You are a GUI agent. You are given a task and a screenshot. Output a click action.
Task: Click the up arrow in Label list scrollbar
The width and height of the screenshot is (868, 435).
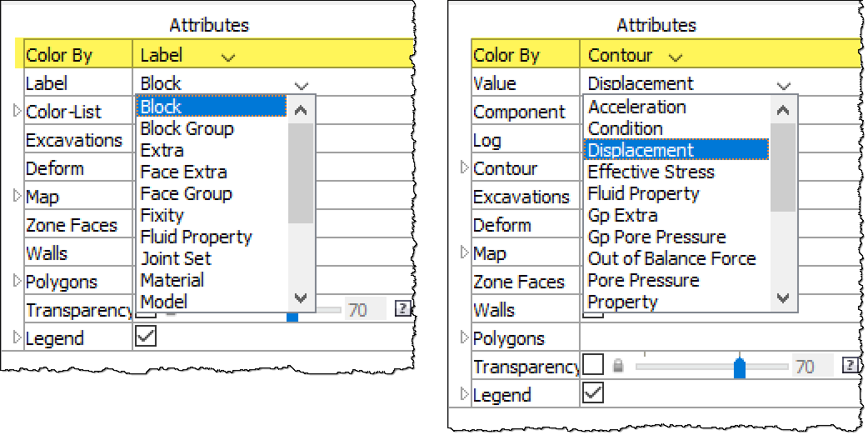pos(301,110)
